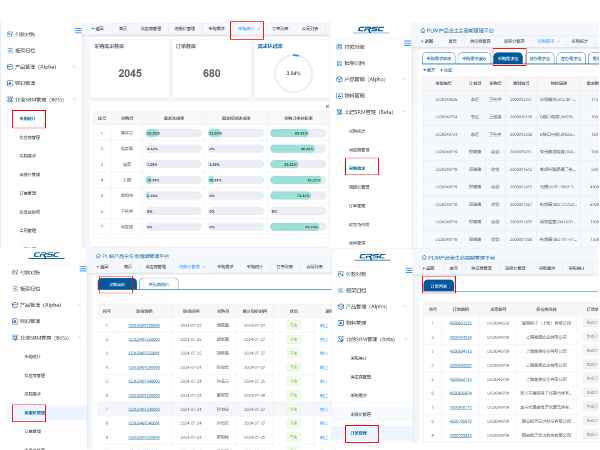Screen dimensions: 600x450
Task: Open the order number link in order row 1
Action: (461, 323)
